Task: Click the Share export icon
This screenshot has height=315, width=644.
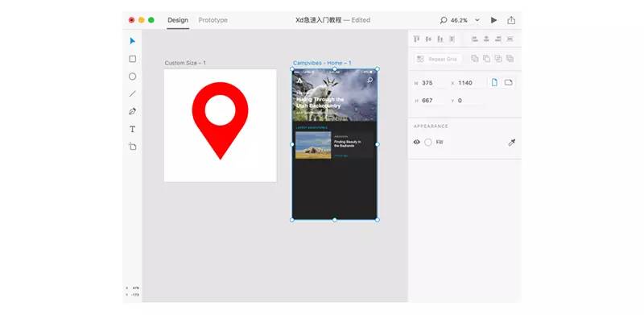Action: click(511, 20)
